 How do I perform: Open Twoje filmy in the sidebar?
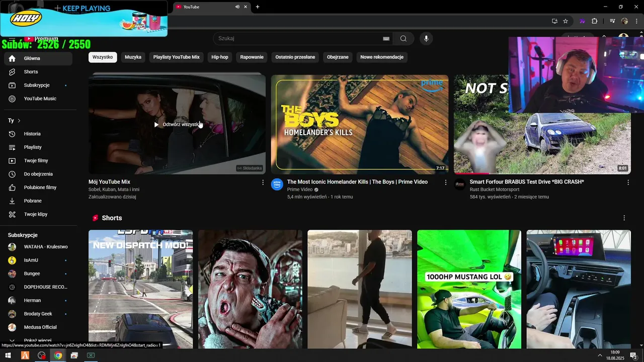click(x=38, y=160)
